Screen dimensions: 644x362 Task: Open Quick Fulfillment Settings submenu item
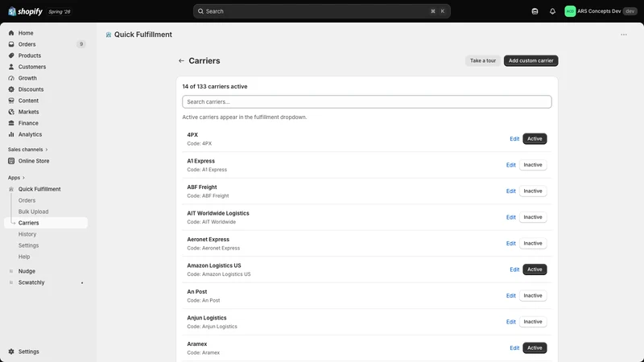28,245
